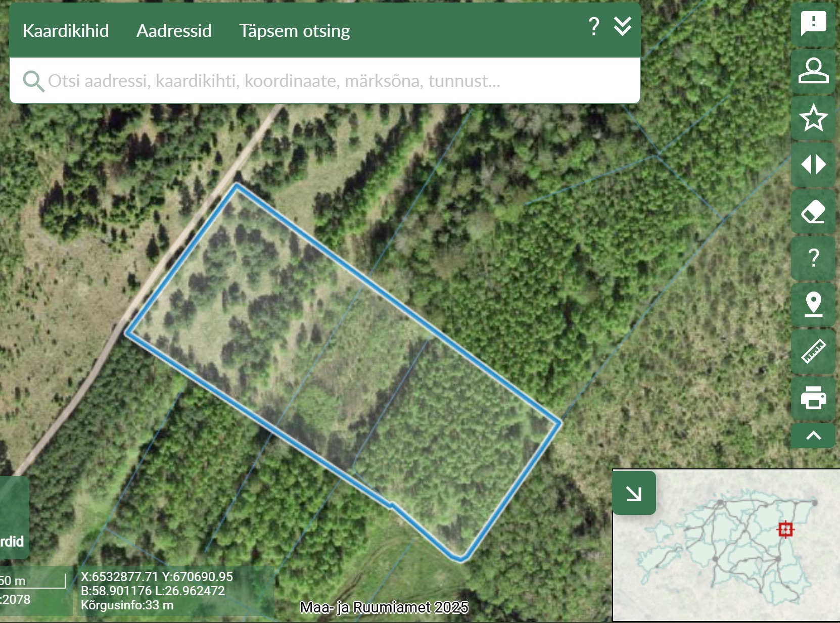Click the Maa- ja Ruumiamet 2025 attribution

coord(384,607)
